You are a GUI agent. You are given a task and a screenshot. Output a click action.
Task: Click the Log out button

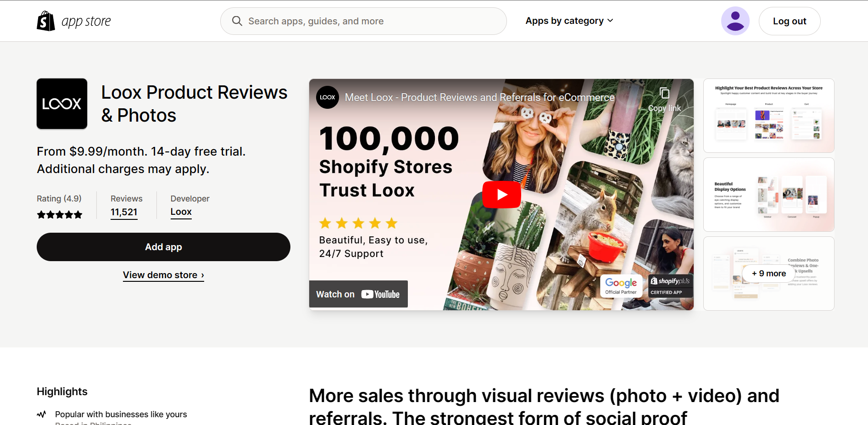tap(790, 21)
